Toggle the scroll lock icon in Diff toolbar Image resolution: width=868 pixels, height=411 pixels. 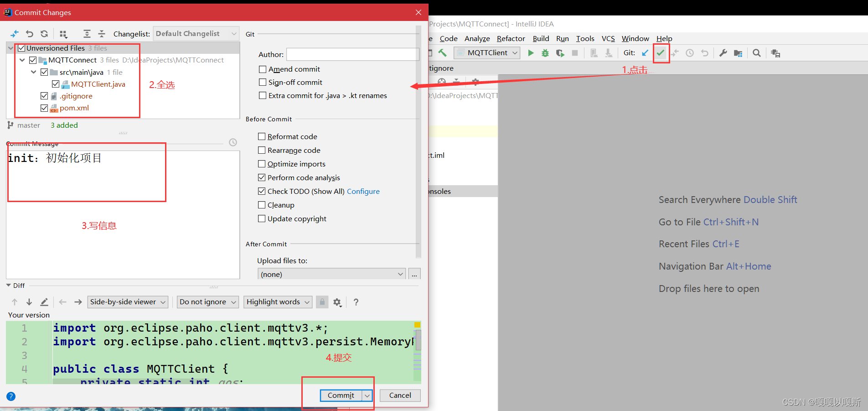pyautogui.click(x=322, y=302)
